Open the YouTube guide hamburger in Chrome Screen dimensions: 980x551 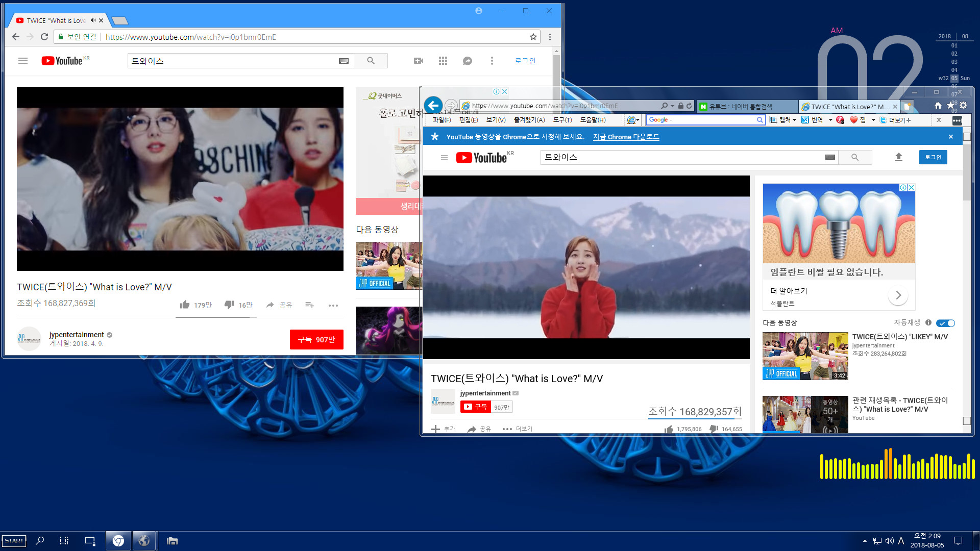click(22, 61)
